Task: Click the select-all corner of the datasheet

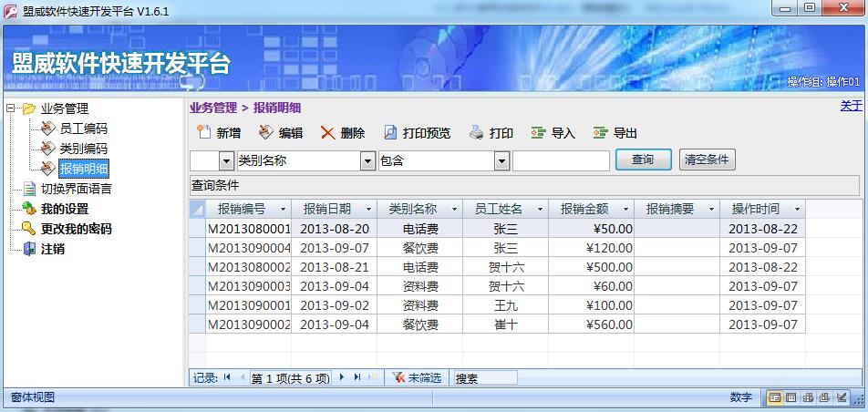Action: tap(197, 210)
